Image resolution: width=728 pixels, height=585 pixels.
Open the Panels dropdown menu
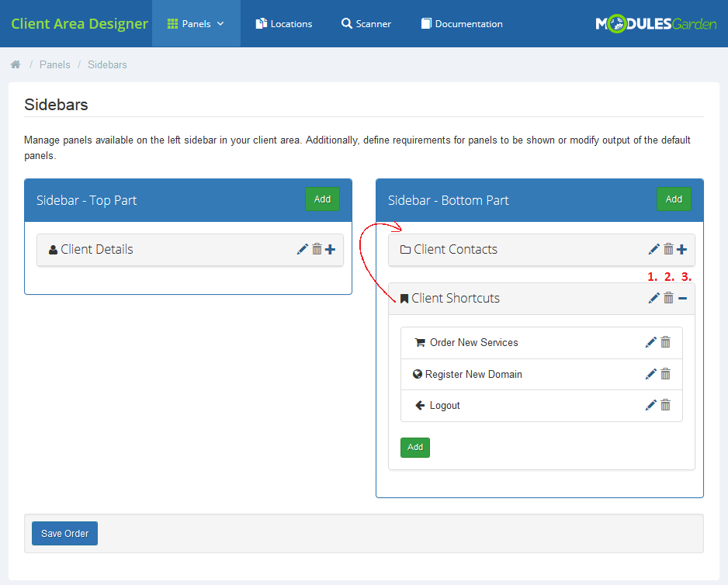(196, 24)
